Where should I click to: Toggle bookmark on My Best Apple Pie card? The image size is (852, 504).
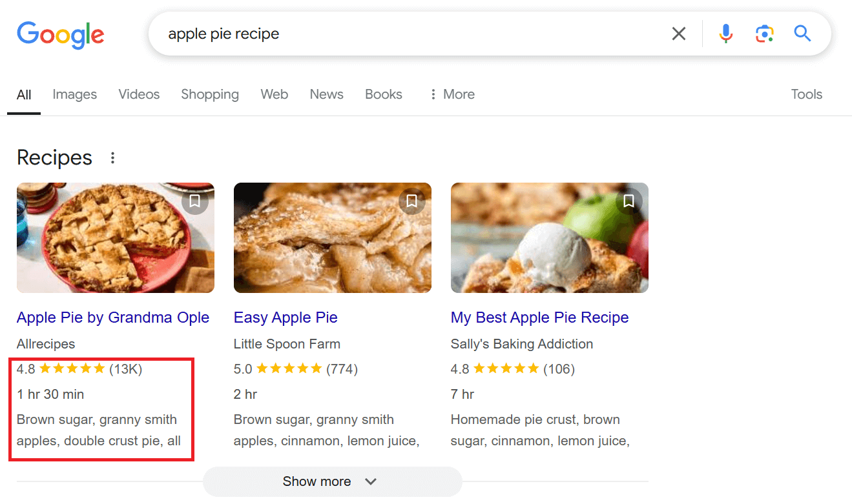coord(629,201)
